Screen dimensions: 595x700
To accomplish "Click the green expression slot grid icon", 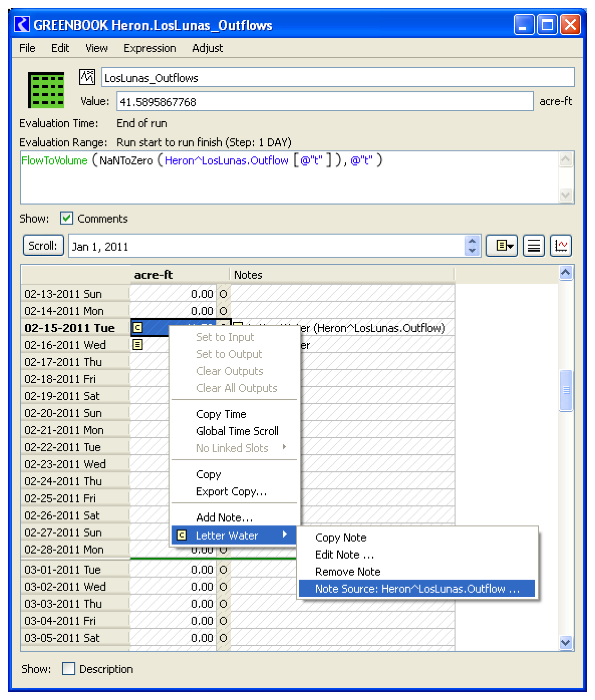I will coord(46,90).
